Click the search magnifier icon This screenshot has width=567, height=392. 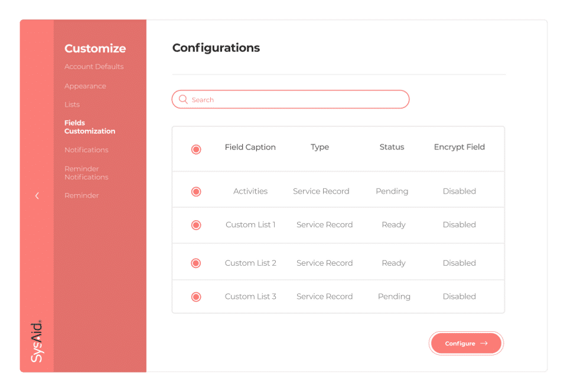(183, 100)
